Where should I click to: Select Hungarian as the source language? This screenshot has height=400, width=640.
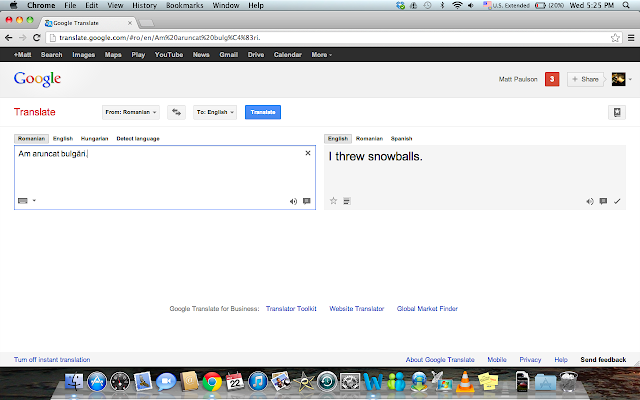coord(94,139)
